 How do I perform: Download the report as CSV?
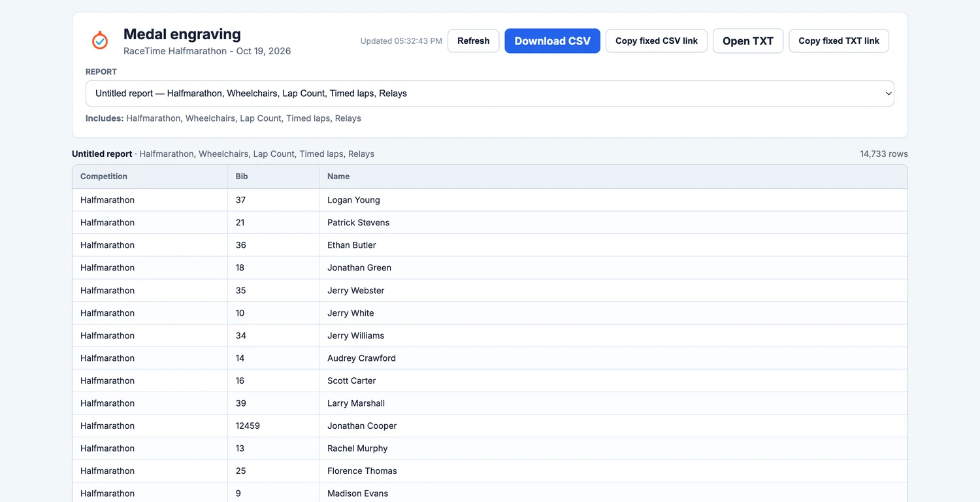tap(553, 41)
